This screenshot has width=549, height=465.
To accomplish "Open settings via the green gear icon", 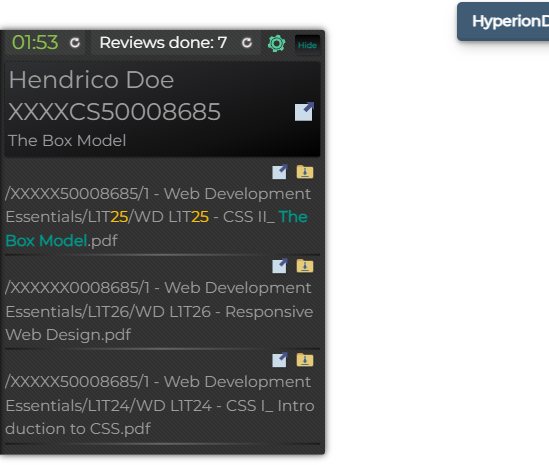I will tap(276, 43).
